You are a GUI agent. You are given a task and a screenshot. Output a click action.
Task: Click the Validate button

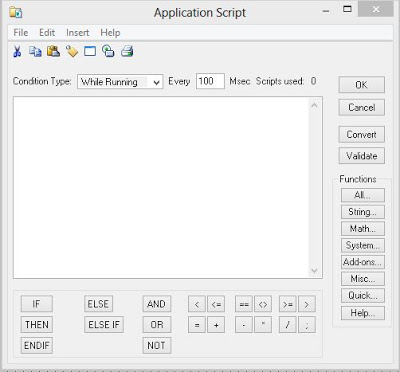[x=362, y=156]
